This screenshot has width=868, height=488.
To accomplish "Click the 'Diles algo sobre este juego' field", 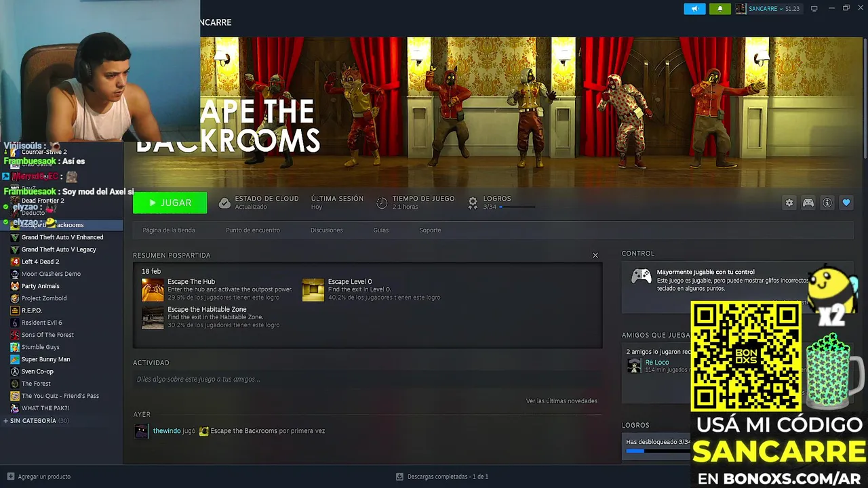I will [x=367, y=380].
